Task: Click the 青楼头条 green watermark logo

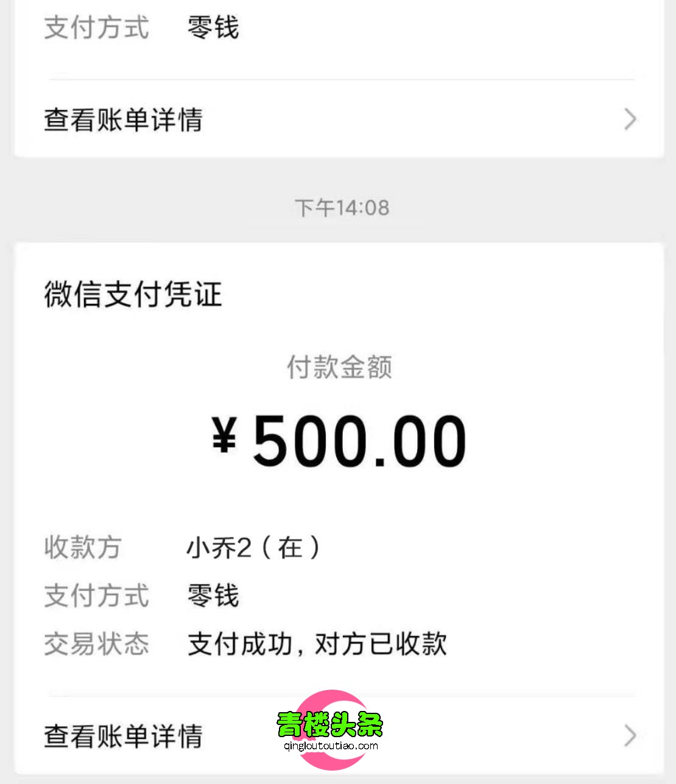Action: pos(329,724)
